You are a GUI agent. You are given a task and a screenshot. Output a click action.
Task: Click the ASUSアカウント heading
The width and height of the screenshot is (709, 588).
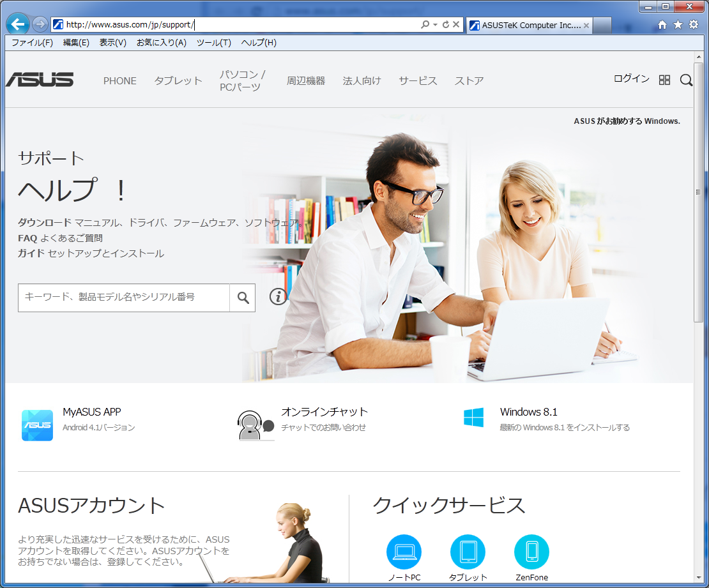(x=92, y=505)
